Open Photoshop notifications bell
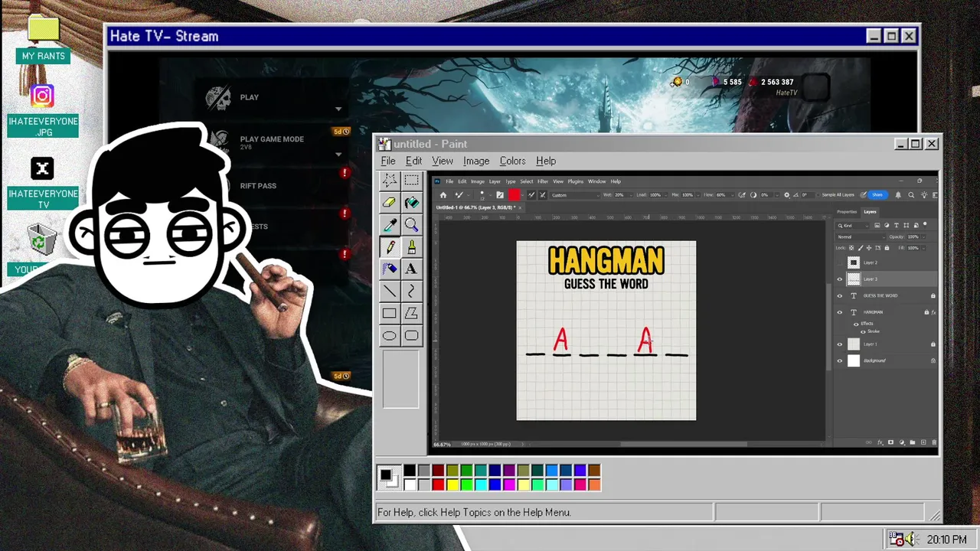The image size is (980, 551). (x=898, y=195)
